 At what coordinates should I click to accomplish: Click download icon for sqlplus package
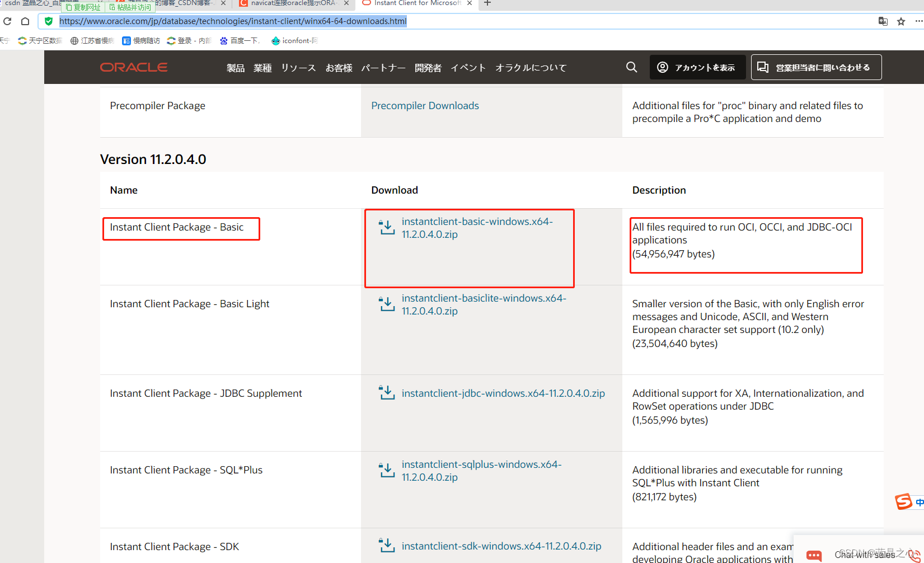tap(387, 470)
